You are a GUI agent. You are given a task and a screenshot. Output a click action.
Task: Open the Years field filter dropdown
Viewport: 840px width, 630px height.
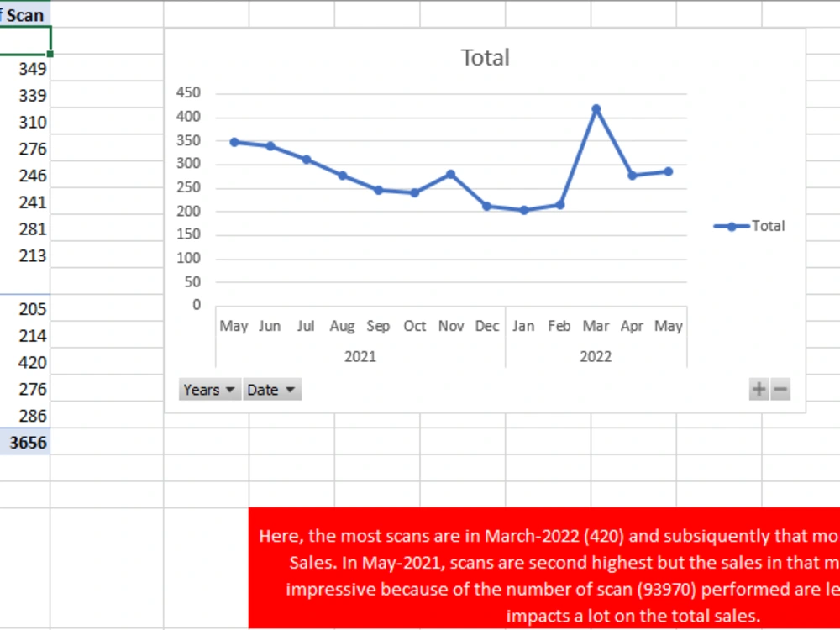tap(229, 389)
